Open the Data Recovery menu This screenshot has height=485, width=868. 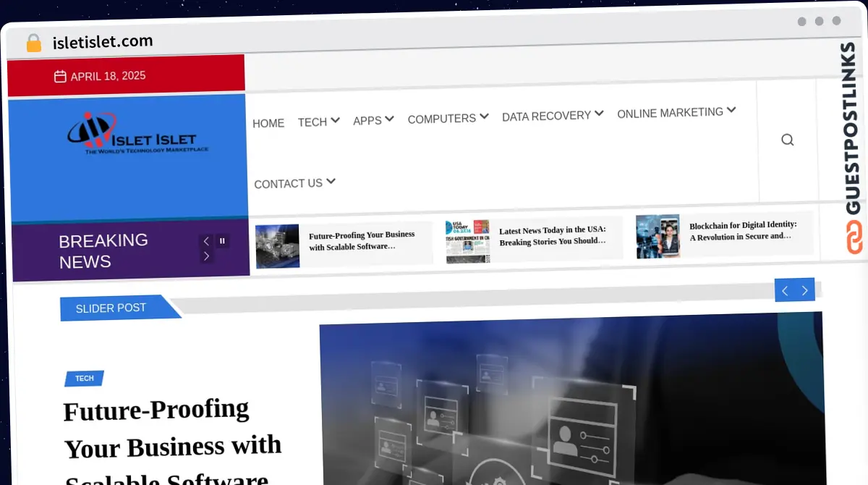click(x=553, y=115)
